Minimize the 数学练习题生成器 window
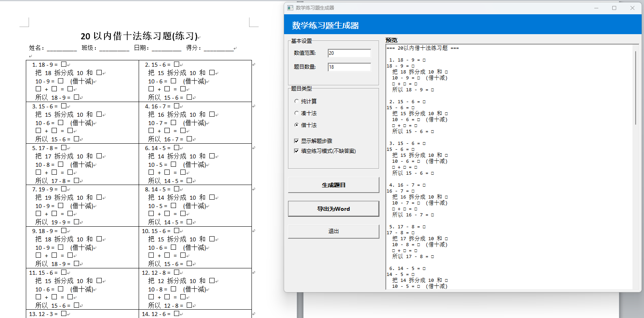The width and height of the screenshot is (644, 318). [596, 8]
